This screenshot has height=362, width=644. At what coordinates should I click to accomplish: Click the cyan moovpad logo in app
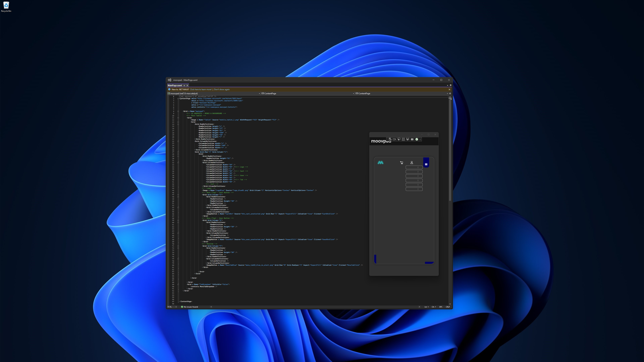click(380, 163)
